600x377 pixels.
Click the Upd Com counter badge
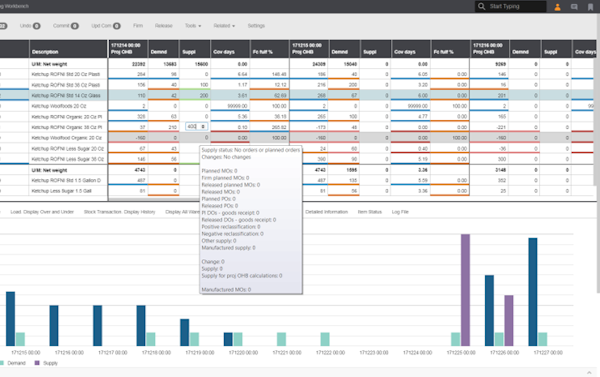[x=117, y=26]
